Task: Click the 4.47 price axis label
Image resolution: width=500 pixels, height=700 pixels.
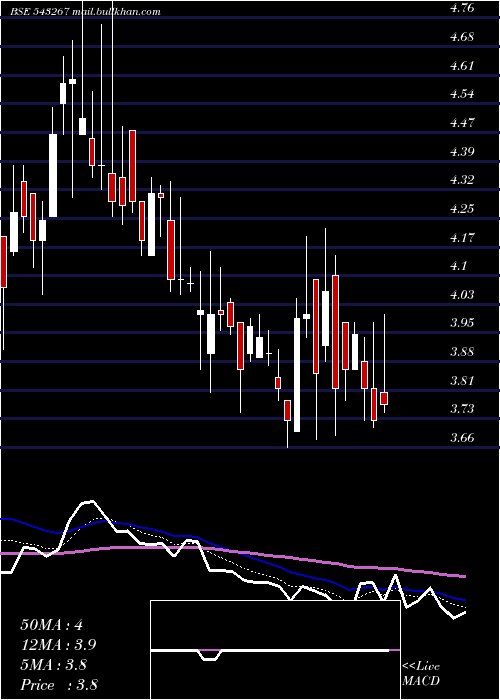Action: [x=462, y=123]
